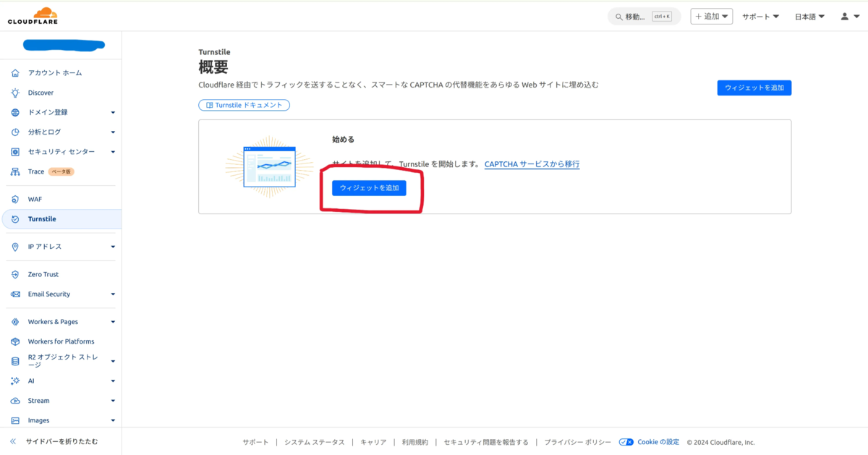Click the Images picture icon

pos(15,420)
